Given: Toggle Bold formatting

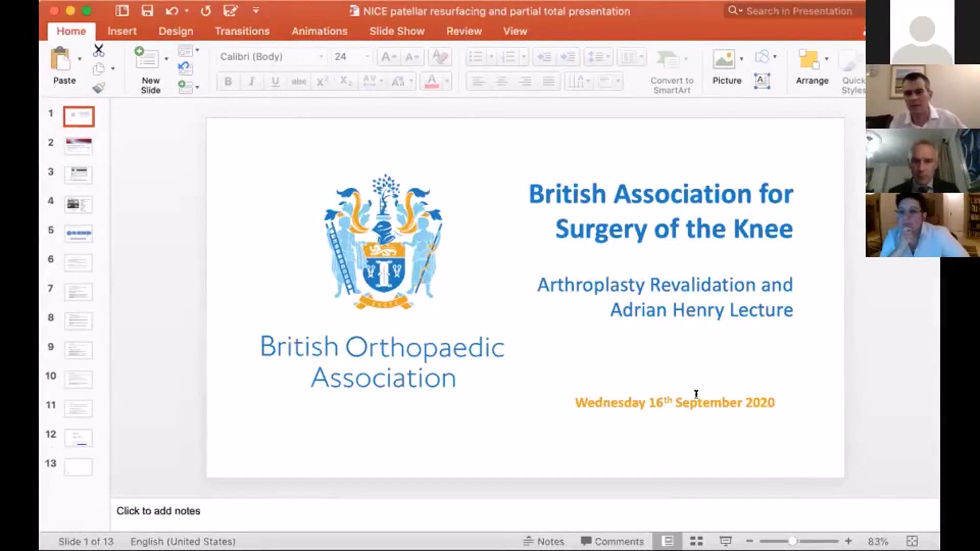Looking at the screenshot, I should 228,81.
